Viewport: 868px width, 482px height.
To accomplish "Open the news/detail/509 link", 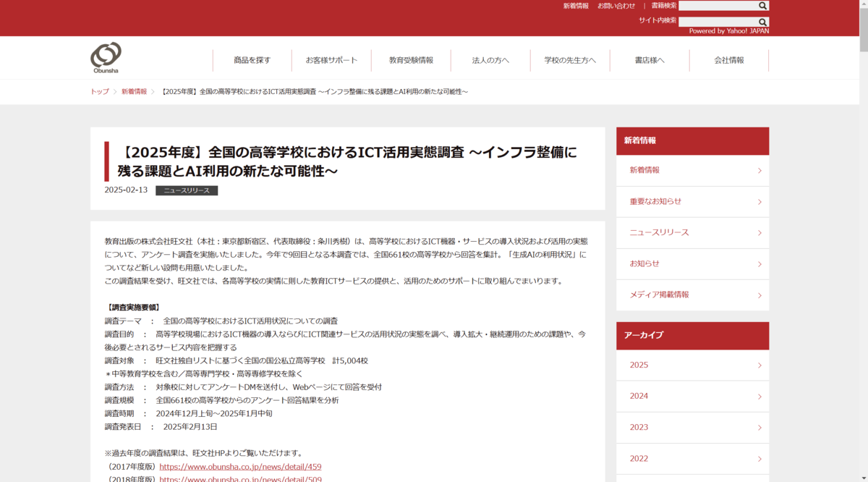I will coord(240,478).
